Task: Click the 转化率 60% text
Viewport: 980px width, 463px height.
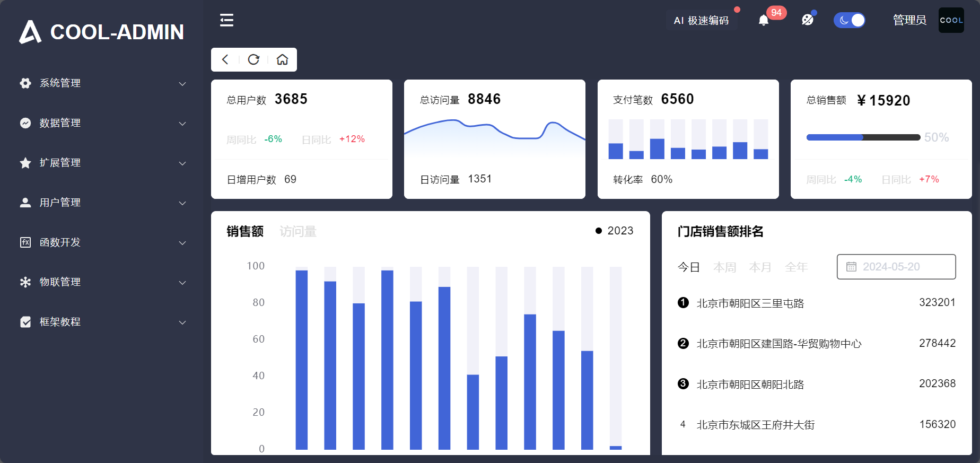Action: 643,180
